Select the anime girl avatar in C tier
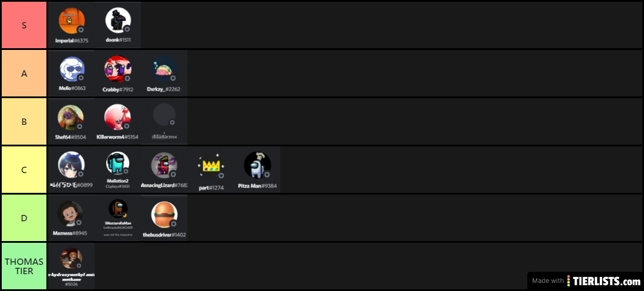This screenshot has height=291, width=644. 71,165
